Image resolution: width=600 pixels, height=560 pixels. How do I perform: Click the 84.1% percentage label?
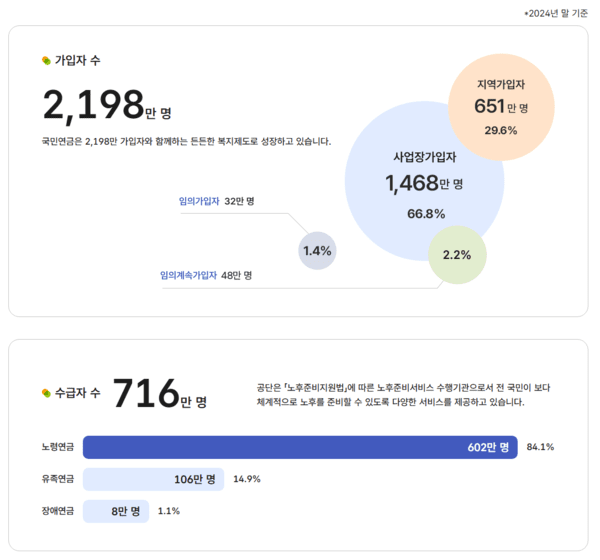[540, 447]
